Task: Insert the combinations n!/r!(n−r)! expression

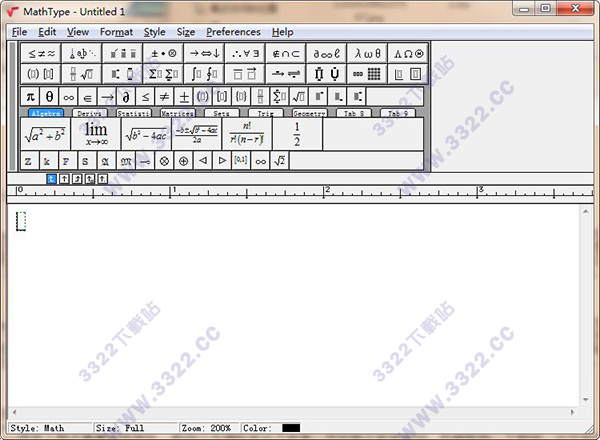Action: point(247,134)
